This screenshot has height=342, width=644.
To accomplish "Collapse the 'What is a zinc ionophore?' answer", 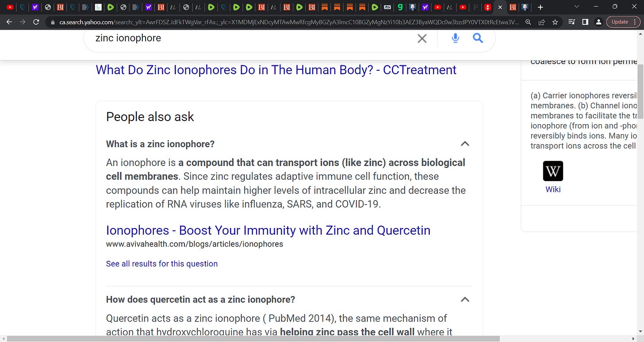I will click(465, 144).
